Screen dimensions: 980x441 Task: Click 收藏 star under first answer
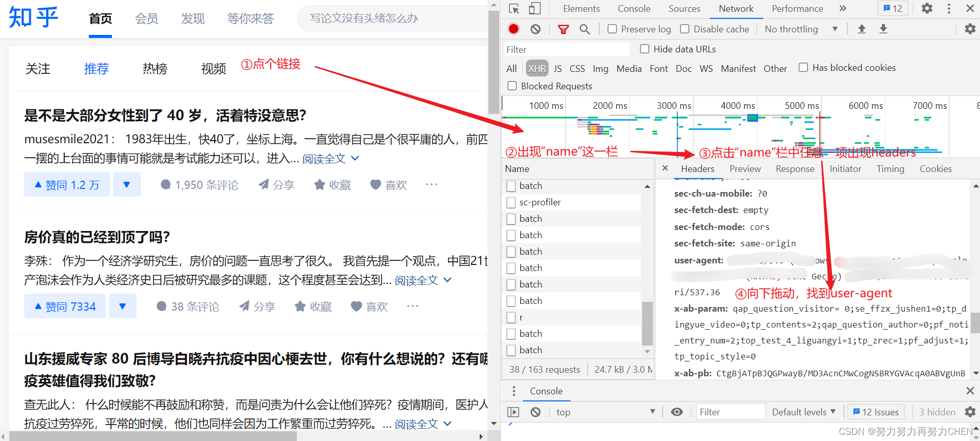click(332, 185)
